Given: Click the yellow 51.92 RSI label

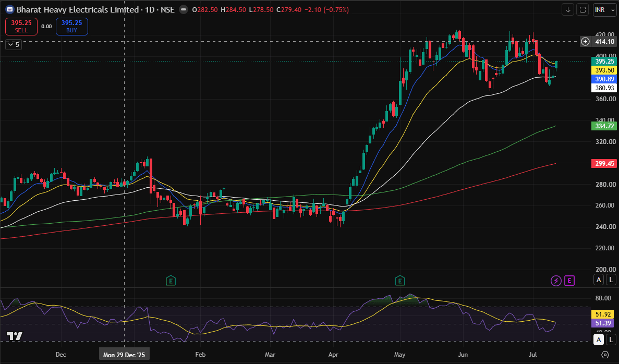Looking at the screenshot, I should coord(603,314).
